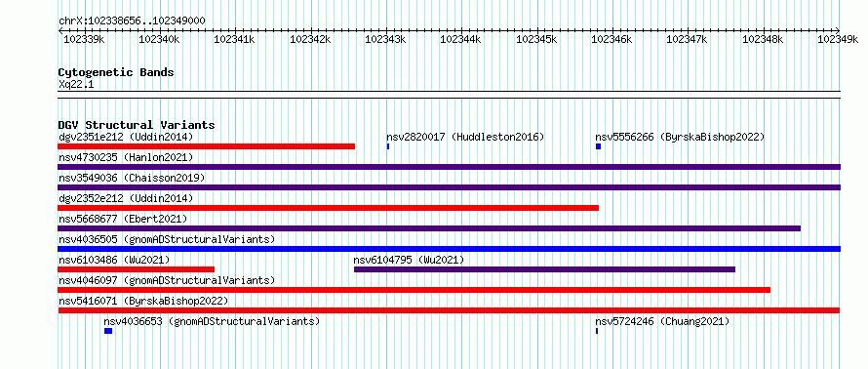This screenshot has width=868, height=369.
Task: Click the 102346k ruler tick label
Action: pyautogui.click(x=612, y=39)
